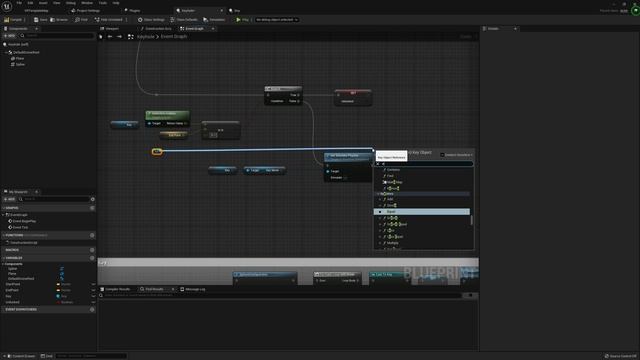Click the Keyhole breadcrumb link
Image resolution: width=640 pixels, height=360 pixels.
pos(146,37)
